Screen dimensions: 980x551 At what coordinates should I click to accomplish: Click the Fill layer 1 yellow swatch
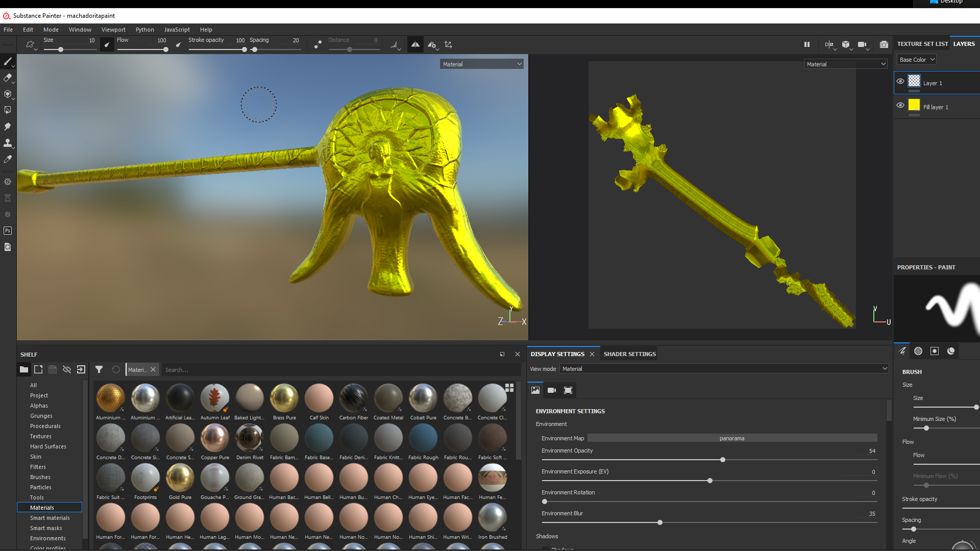tap(914, 105)
